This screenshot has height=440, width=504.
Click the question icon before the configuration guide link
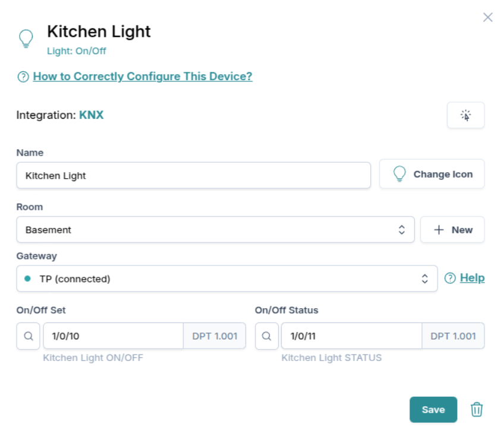[21, 76]
